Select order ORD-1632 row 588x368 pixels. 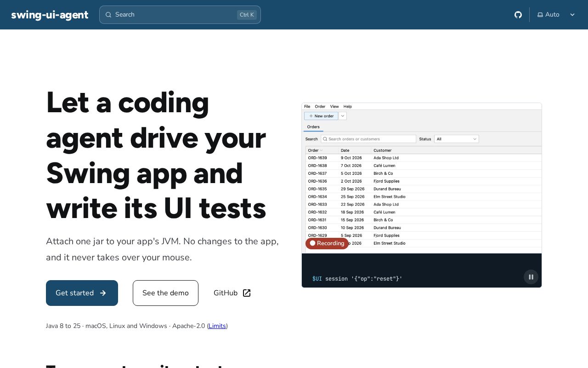coord(424,212)
